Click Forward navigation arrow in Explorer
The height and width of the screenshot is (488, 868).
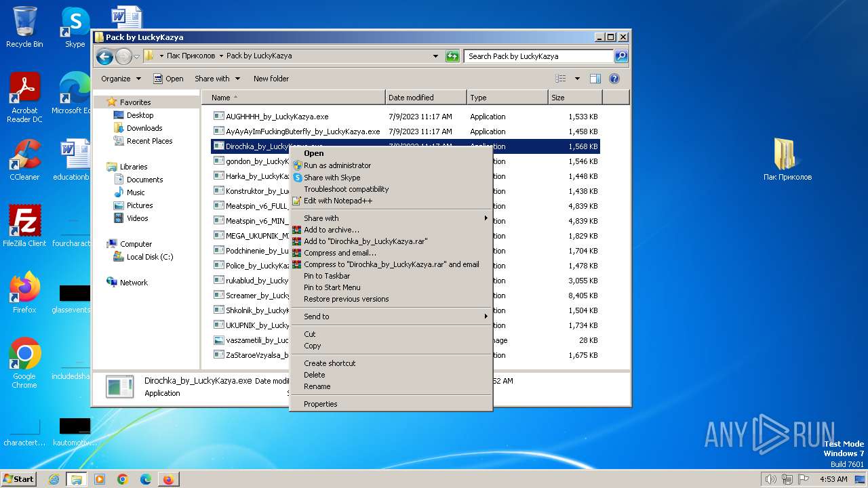123,56
